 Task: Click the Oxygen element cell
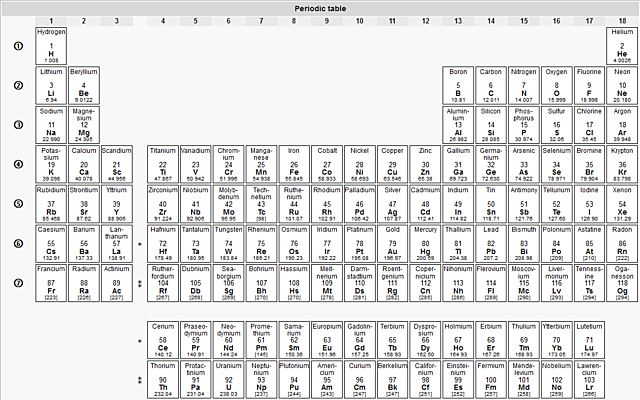click(x=556, y=85)
